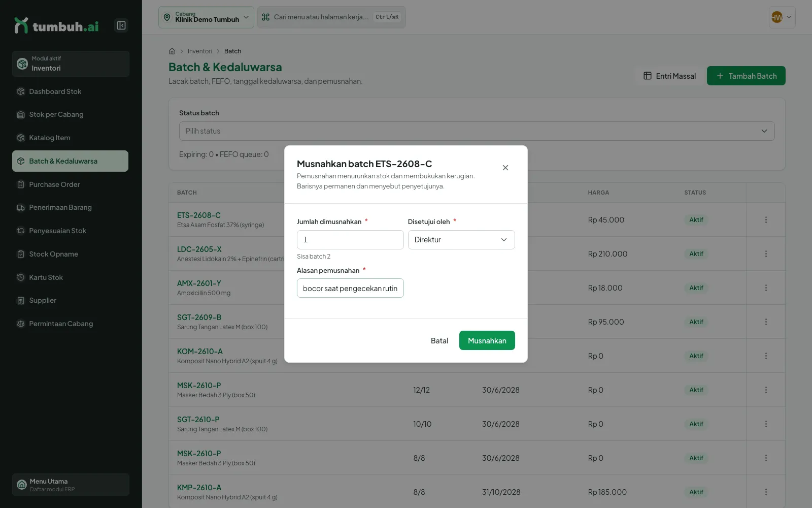Image resolution: width=812 pixels, height=508 pixels.
Task: Open batch link KOM-2610-A
Action: [x=200, y=352]
